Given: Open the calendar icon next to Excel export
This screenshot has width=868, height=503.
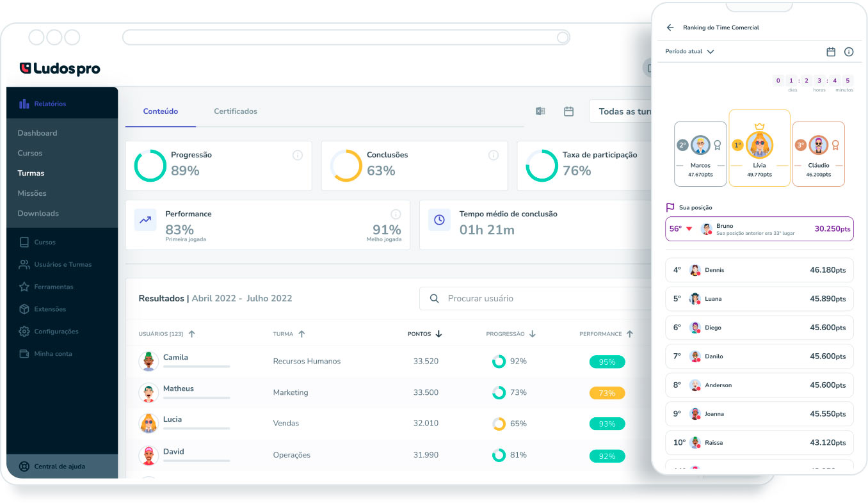Looking at the screenshot, I should pyautogui.click(x=569, y=111).
